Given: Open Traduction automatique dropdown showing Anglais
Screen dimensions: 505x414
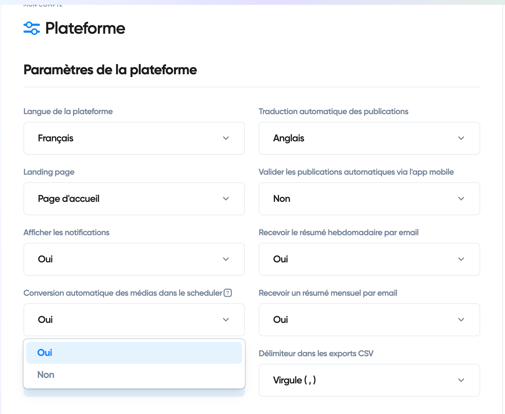Looking at the screenshot, I should tap(369, 138).
